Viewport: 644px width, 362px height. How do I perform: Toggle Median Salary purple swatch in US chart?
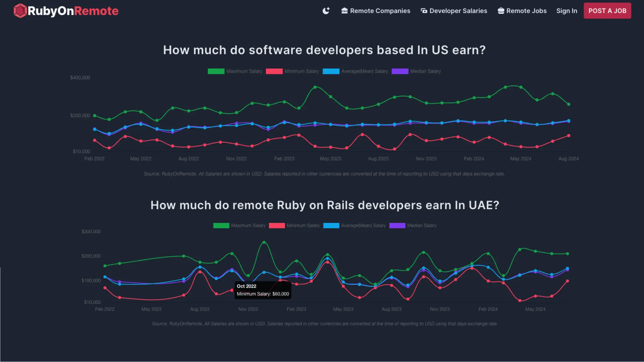coord(400,71)
